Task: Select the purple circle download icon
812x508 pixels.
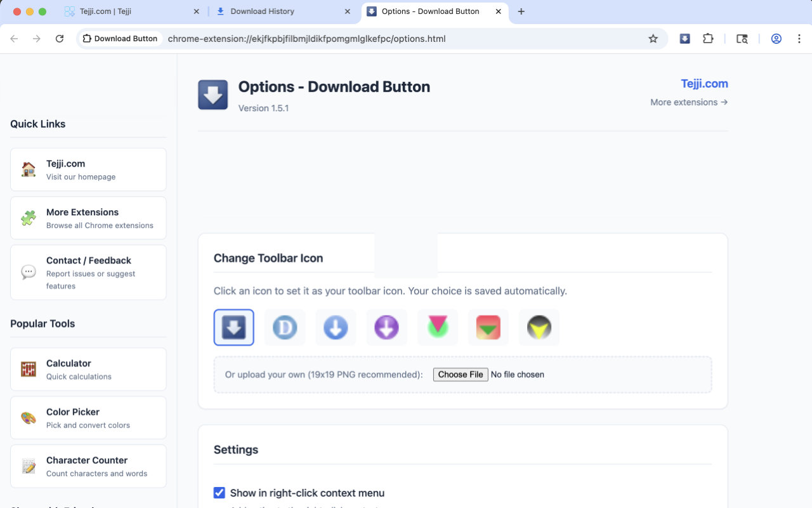Action: tap(386, 327)
